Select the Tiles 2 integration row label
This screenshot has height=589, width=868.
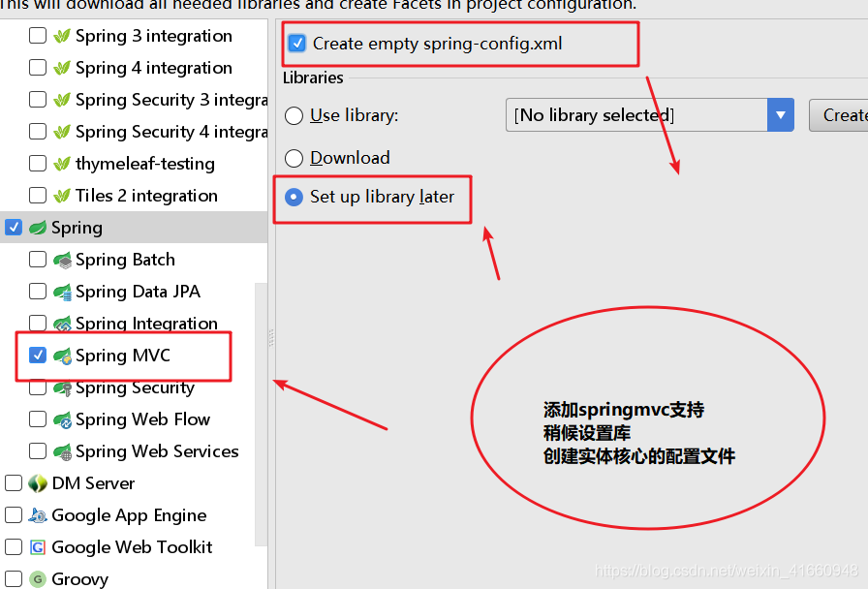146,196
